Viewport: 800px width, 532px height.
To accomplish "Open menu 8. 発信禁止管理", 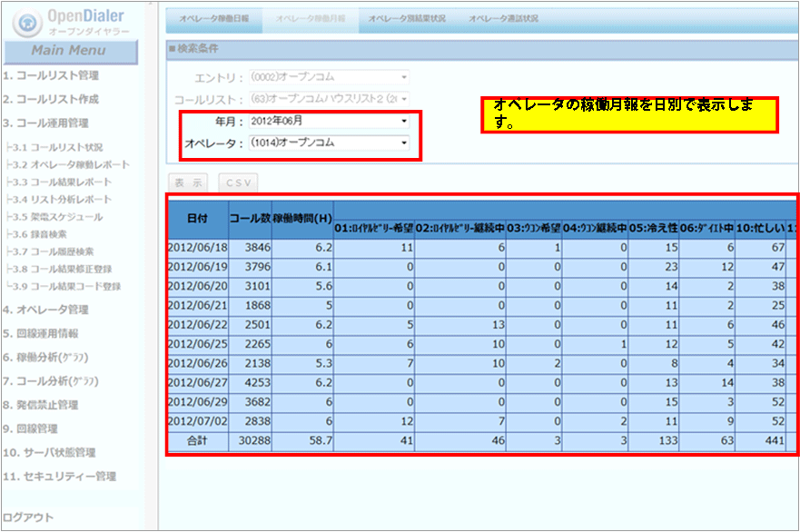I will (x=40, y=405).
